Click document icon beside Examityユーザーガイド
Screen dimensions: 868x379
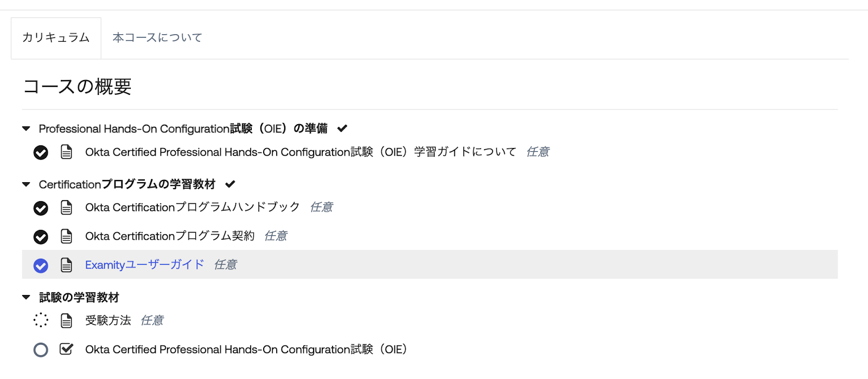coord(66,265)
